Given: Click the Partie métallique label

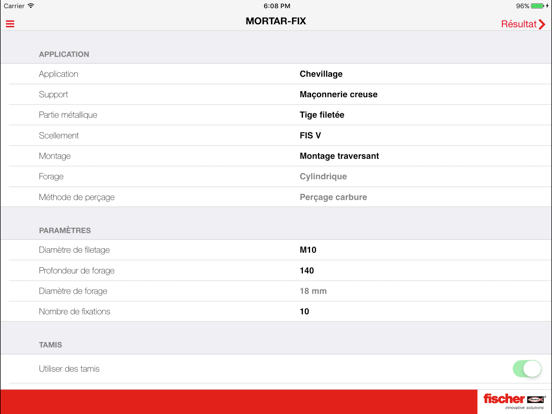Looking at the screenshot, I should click(x=68, y=115).
